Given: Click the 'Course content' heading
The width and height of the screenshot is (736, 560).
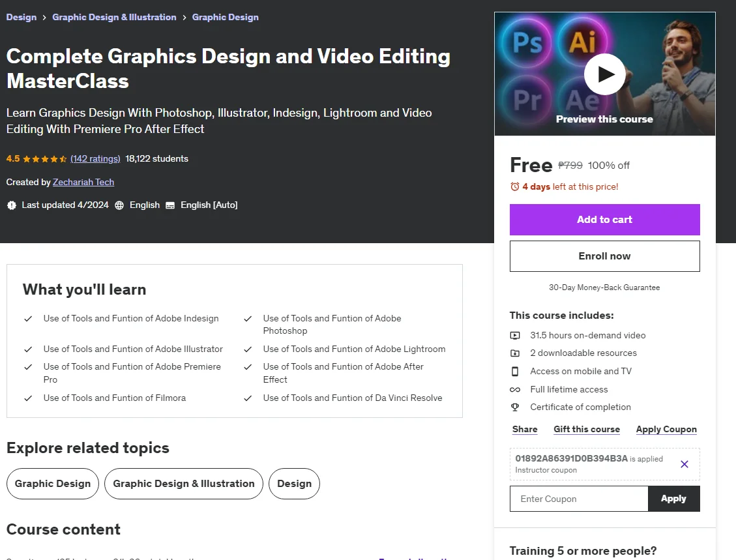Looking at the screenshot, I should click(63, 529).
